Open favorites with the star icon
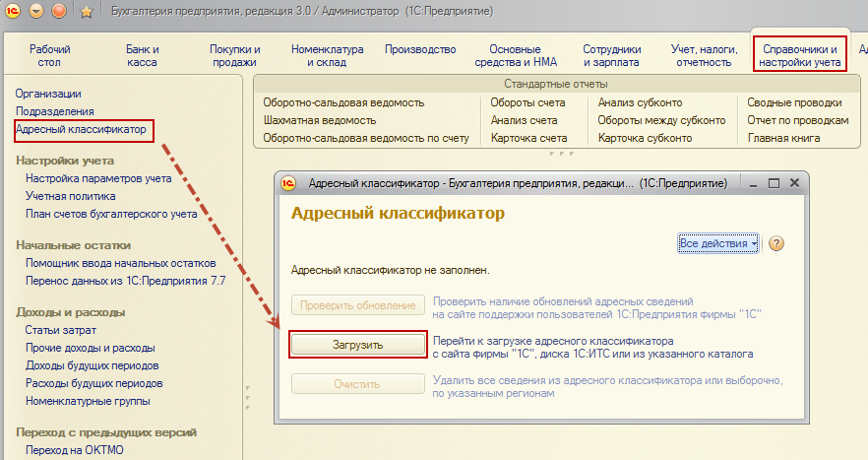Image resolution: width=868 pixels, height=460 pixels. (x=87, y=12)
